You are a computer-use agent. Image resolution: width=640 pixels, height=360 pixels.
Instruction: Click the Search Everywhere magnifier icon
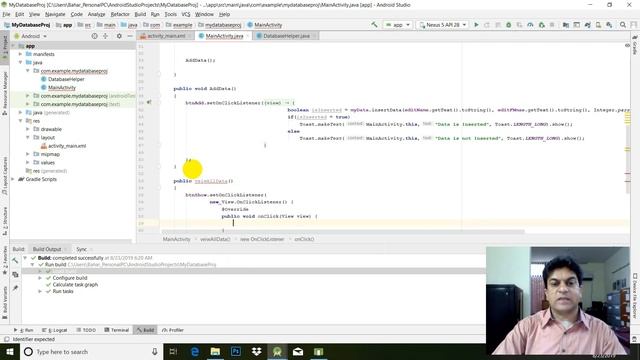(x=623, y=25)
